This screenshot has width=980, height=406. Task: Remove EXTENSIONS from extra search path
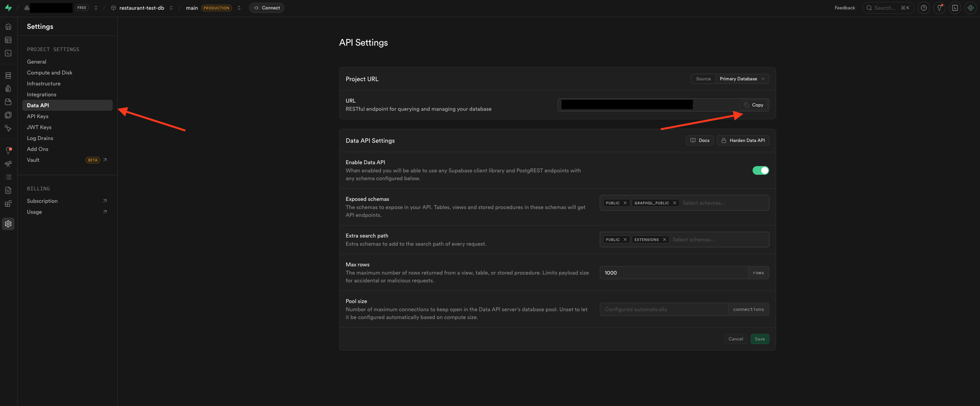pos(664,239)
